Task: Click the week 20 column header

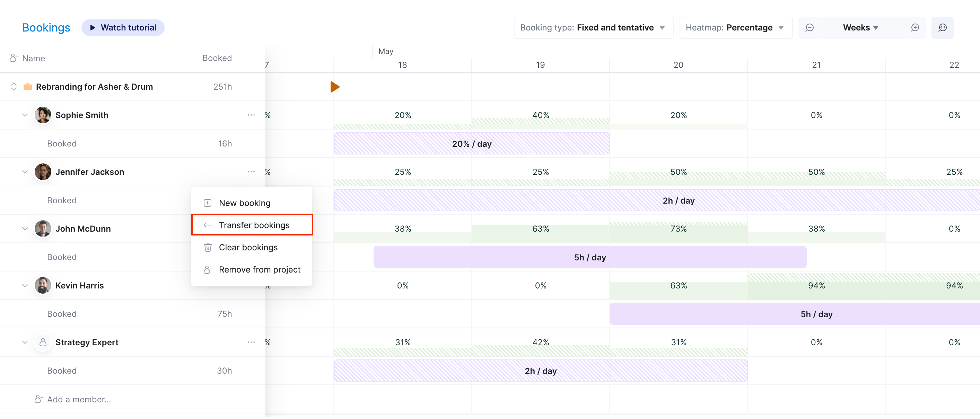Action: tap(678, 65)
